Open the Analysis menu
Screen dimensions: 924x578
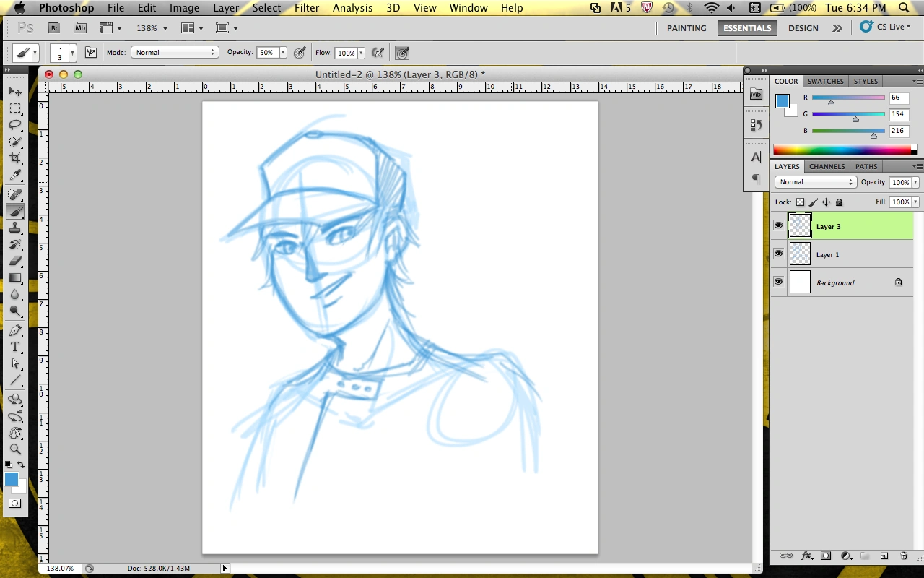[x=352, y=8]
